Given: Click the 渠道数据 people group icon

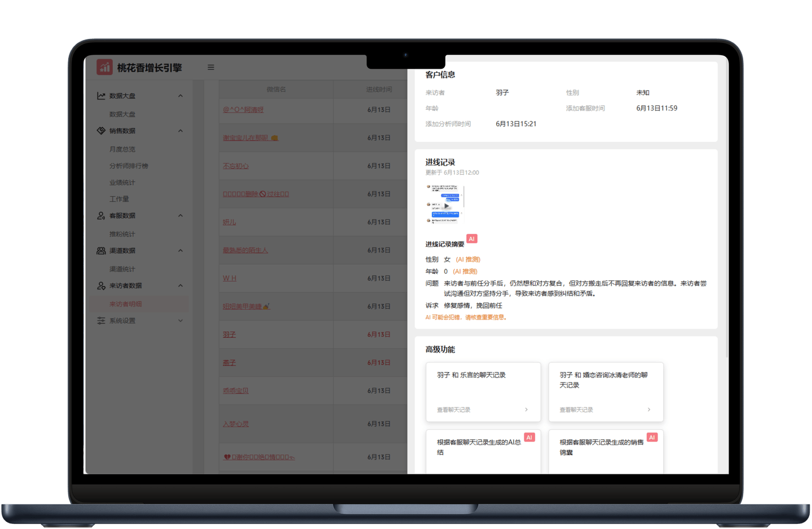Looking at the screenshot, I should (x=101, y=251).
